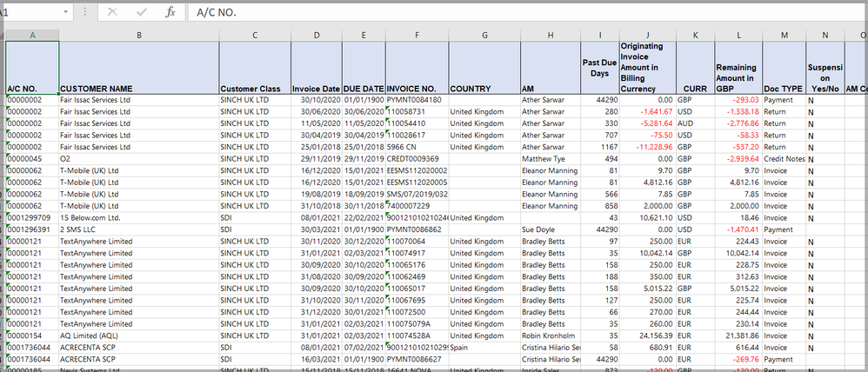Select column F header
The width and height of the screenshot is (868, 372).
tap(417, 36)
